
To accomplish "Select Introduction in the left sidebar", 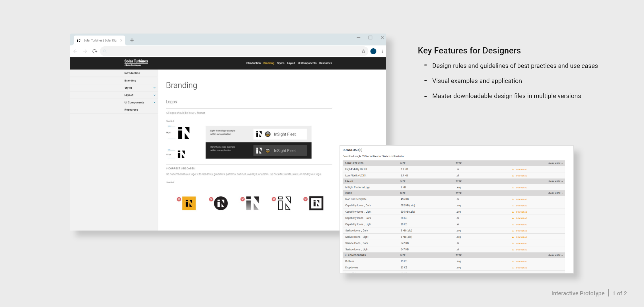I will (132, 73).
